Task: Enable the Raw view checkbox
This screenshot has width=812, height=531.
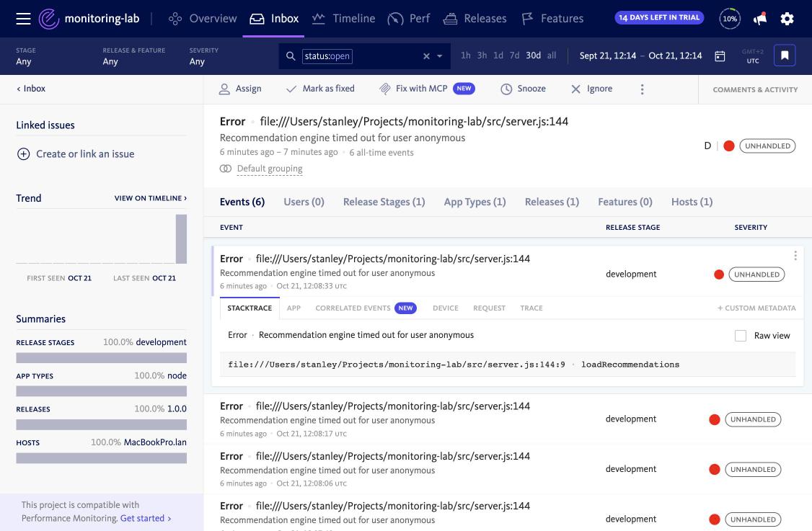Action: [x=741, y=335]
